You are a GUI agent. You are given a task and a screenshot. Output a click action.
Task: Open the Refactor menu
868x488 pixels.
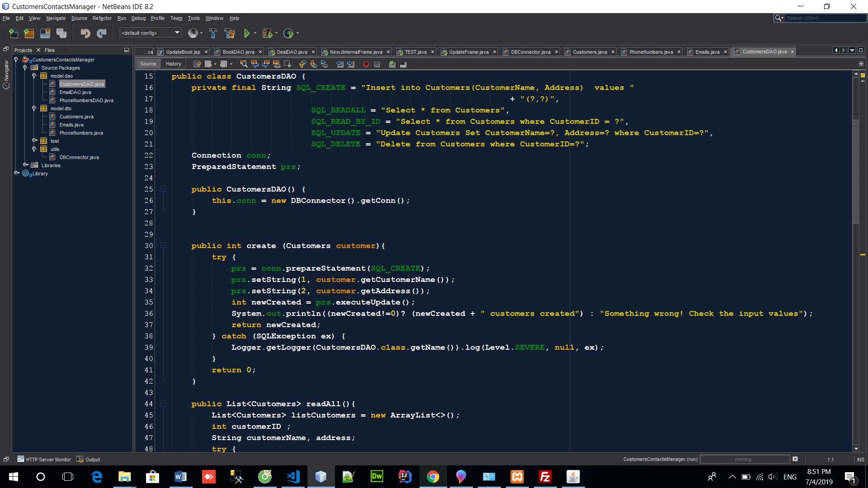pos(102,18)
